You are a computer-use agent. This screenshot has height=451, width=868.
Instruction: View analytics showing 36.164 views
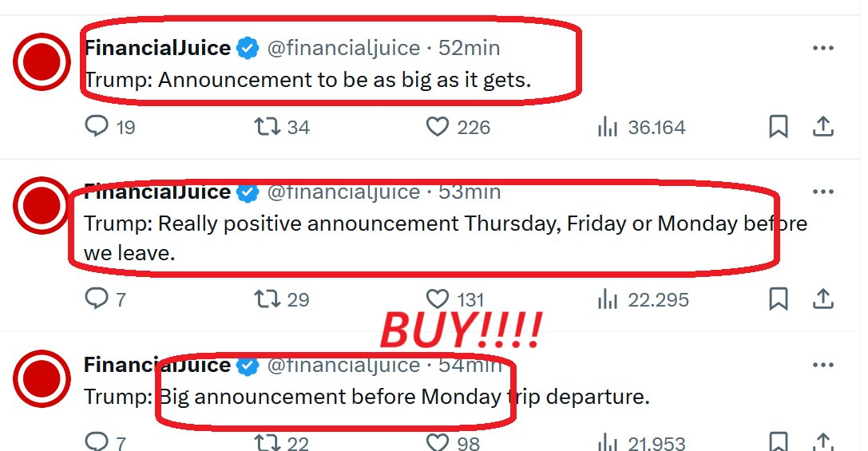pyautogui.click(x=608, y=127)
